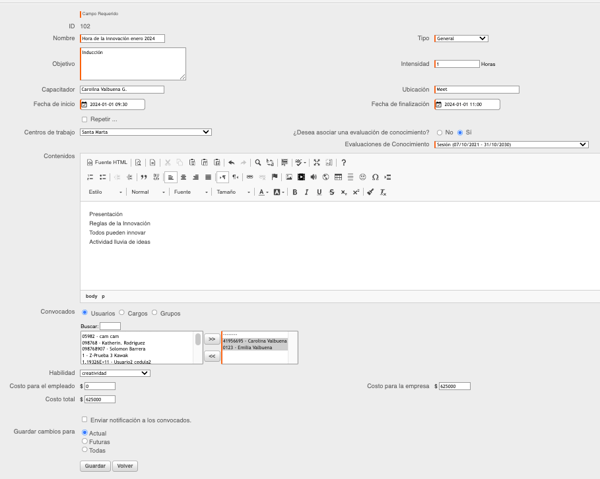Screen dimensions: 600x479
Task: Select the Cargos radio option
Action: coord(122,313)
